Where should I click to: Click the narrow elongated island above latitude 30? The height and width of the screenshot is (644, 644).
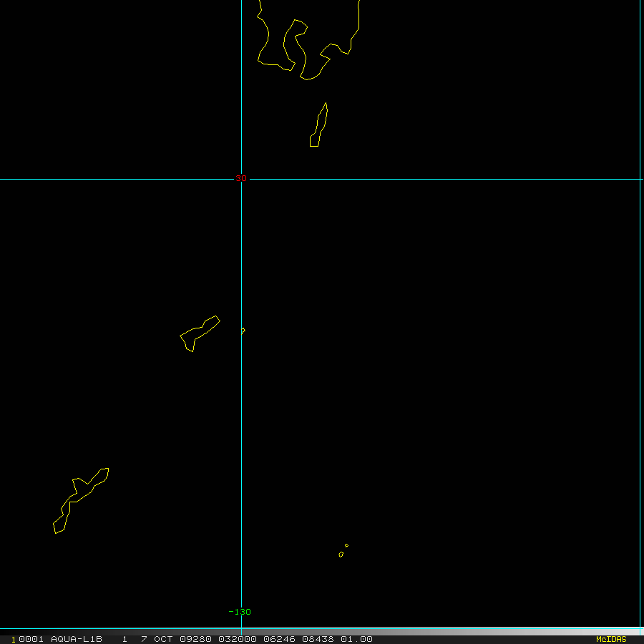pos(318,125)
